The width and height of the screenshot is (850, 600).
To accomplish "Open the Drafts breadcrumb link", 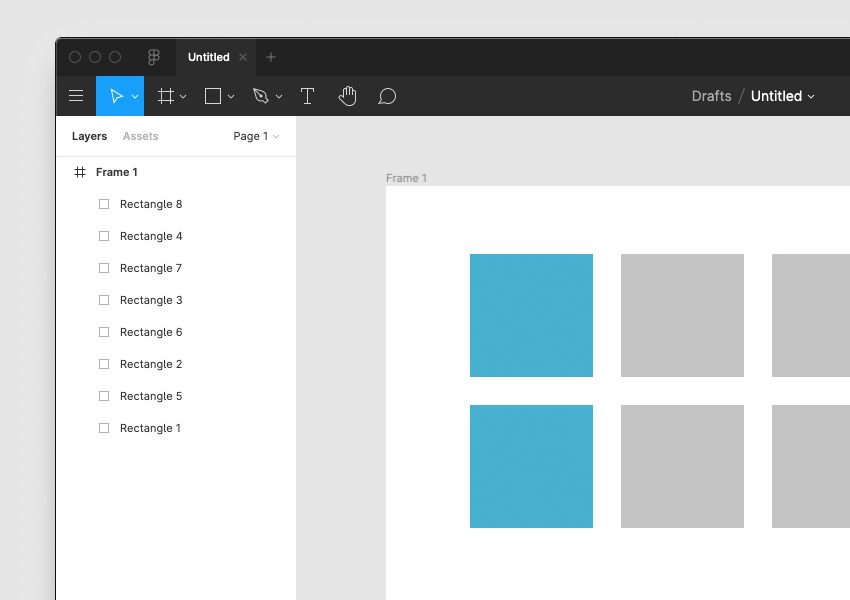I will pos(711,96).
